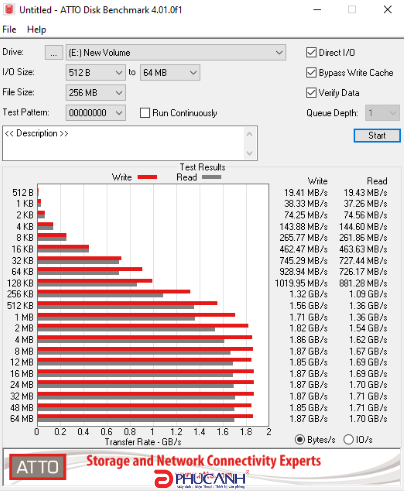Click the Phuc Anh watermark logo
Screen dimensions: 404x491
200,479
